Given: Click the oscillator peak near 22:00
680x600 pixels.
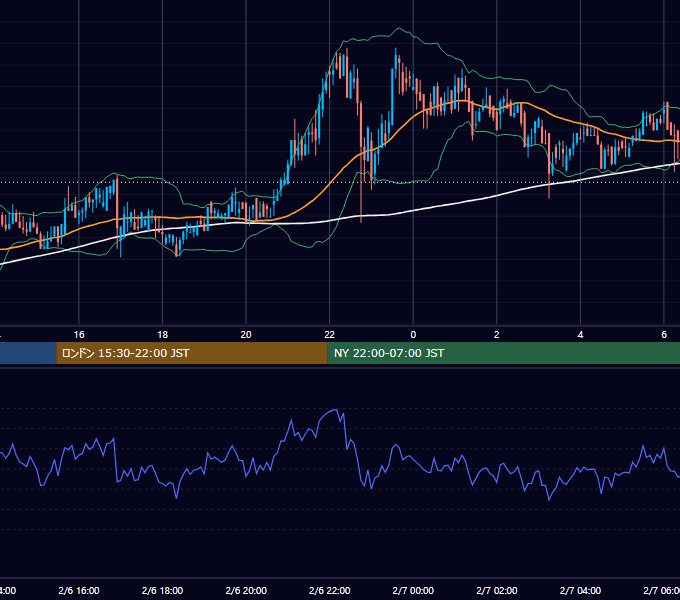Looking at the screenshot, I should pos(336,410).
